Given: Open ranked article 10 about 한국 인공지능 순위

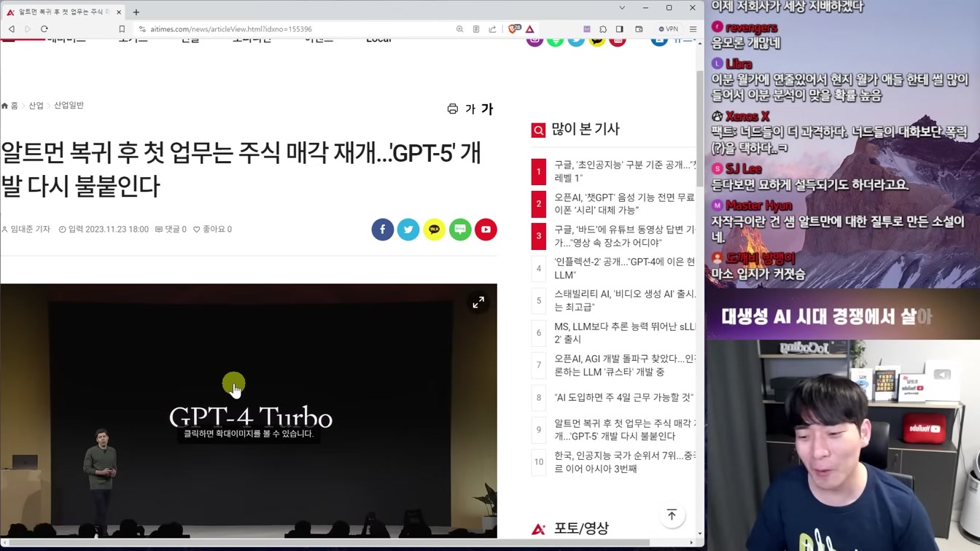Looking at the screenshot, I should coord(625,462).
